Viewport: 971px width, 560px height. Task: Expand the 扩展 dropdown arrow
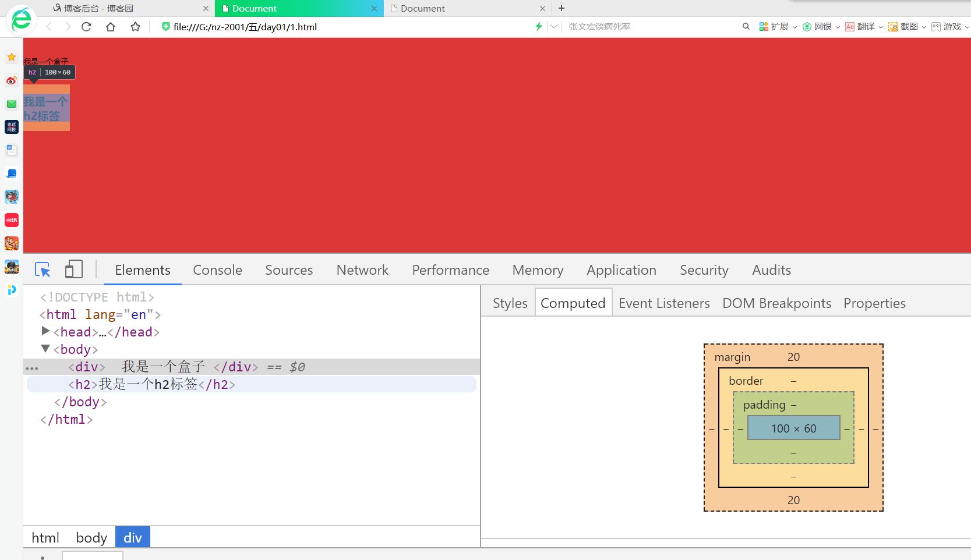(x=795, y=27)
